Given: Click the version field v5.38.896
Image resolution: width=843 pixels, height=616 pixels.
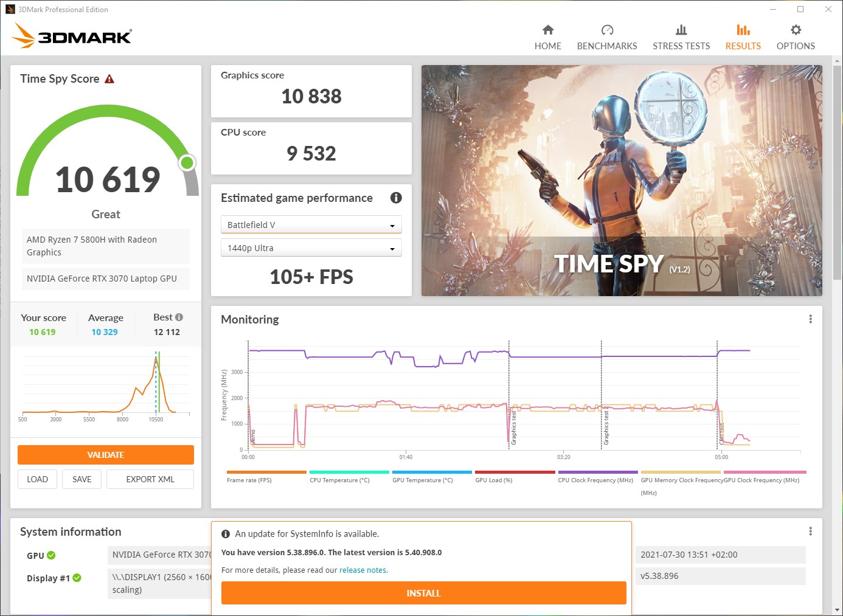Looking at the screenshot, I should (721, 576).
